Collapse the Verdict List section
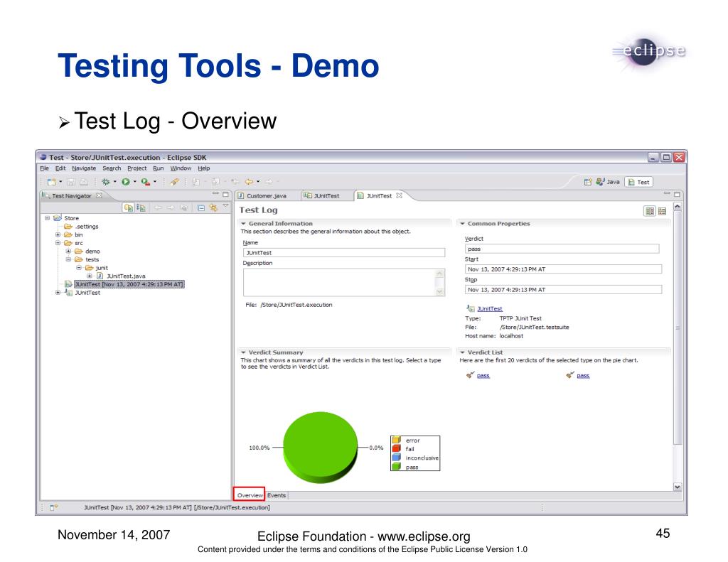 click(462, 352)
